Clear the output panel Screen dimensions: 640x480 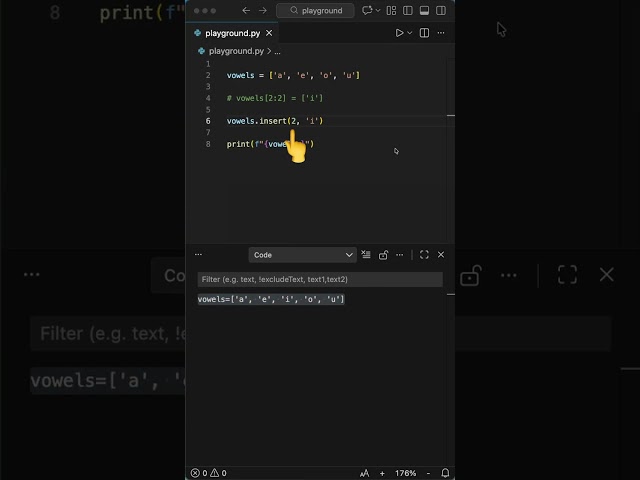tap(366, 255)
